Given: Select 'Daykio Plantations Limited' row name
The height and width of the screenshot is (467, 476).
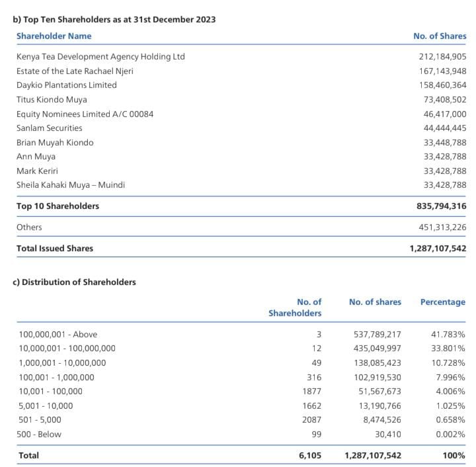Looking at the screenshot, I should (67, 85).
